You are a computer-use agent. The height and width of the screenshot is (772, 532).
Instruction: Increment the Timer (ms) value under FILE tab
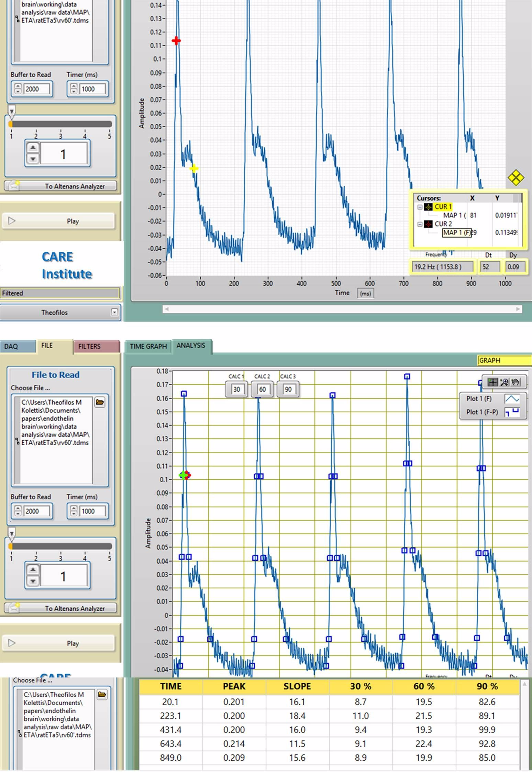tap(74, 508)
